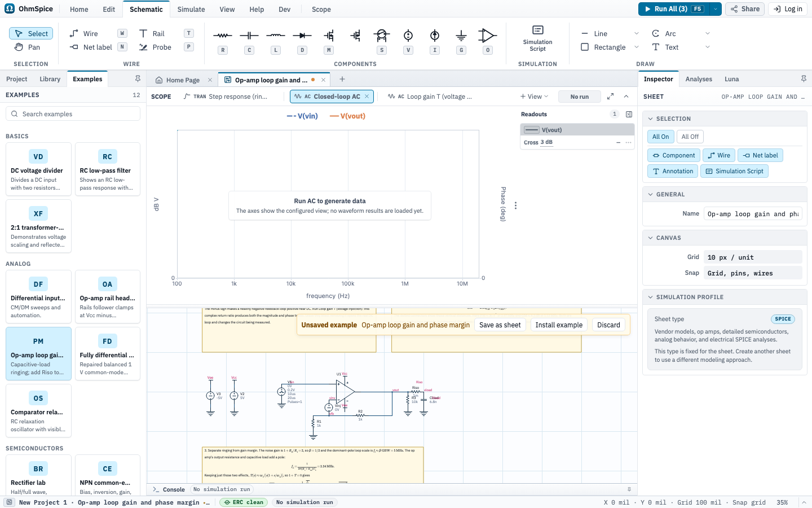Expand the scope to full size
Image resolution: width=812 pixels, height=508 pixels.
[x=610, y=97]
